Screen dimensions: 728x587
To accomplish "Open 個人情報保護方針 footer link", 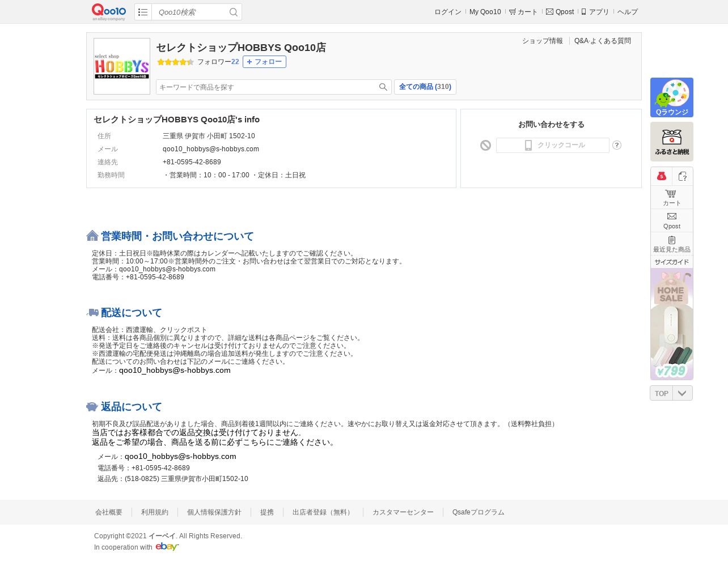I will [x=214, y=512].
